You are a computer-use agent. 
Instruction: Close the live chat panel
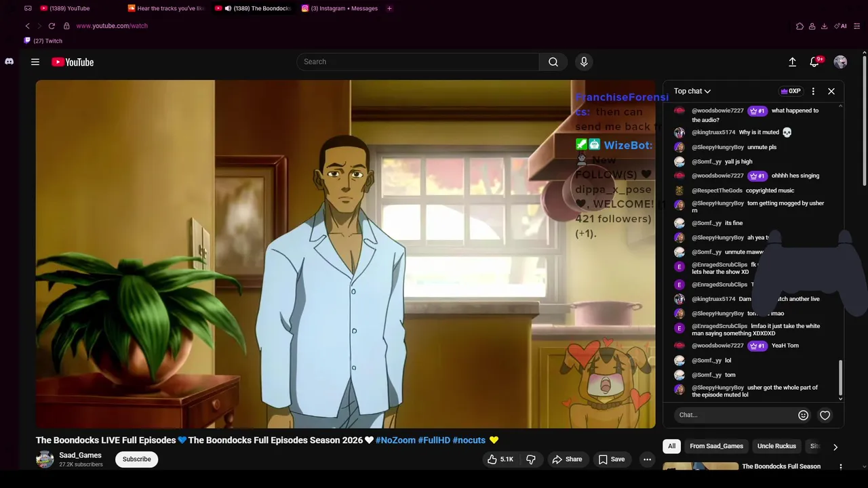click(831, 91)
